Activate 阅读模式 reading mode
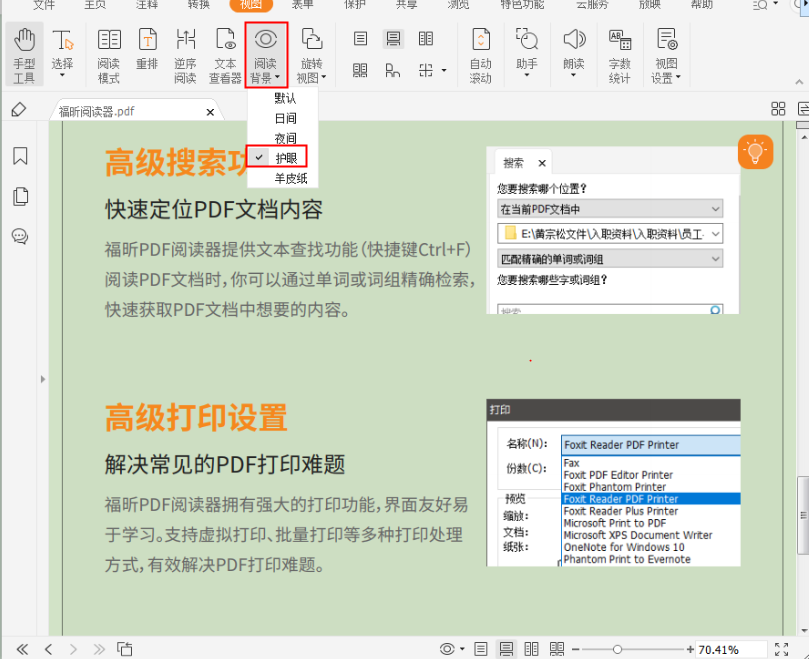This screenshot has height=659, width=809. coord(107,52)
